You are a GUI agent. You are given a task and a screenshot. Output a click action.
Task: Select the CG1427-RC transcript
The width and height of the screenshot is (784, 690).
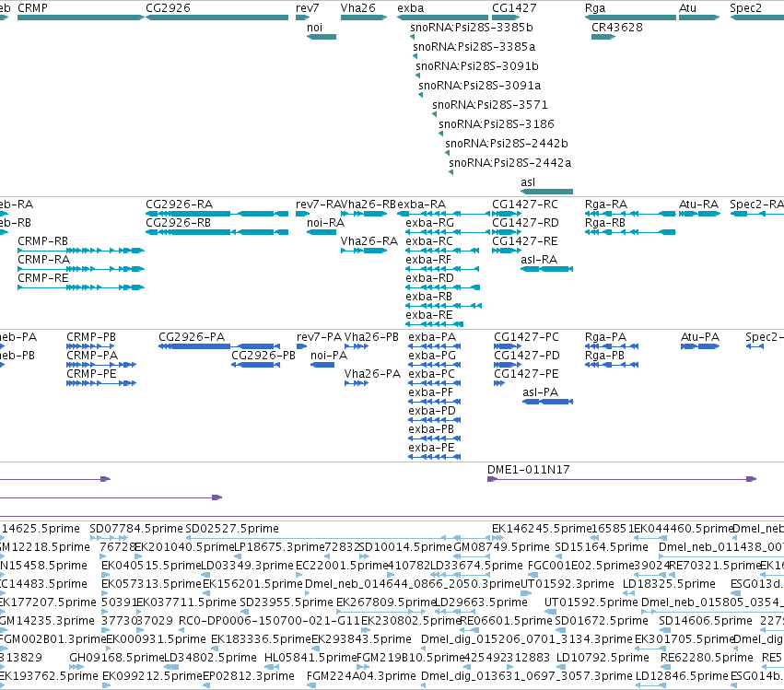click(506, 214)
